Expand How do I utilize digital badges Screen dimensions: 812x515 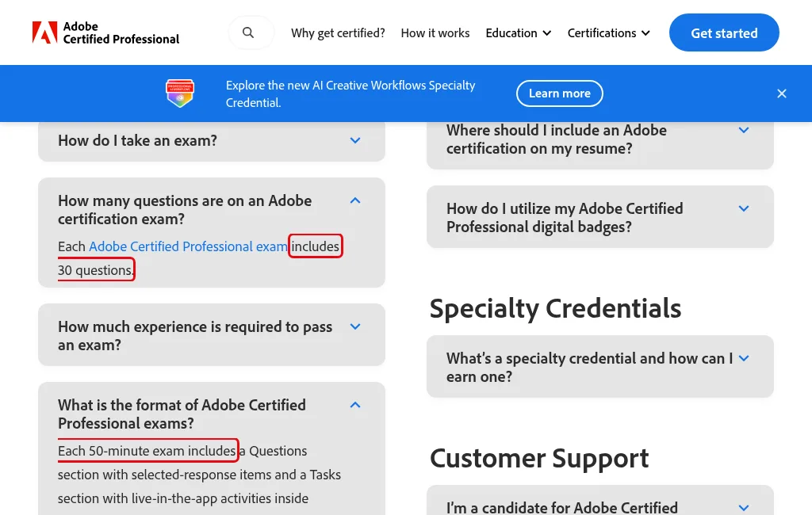pos(599,217)
